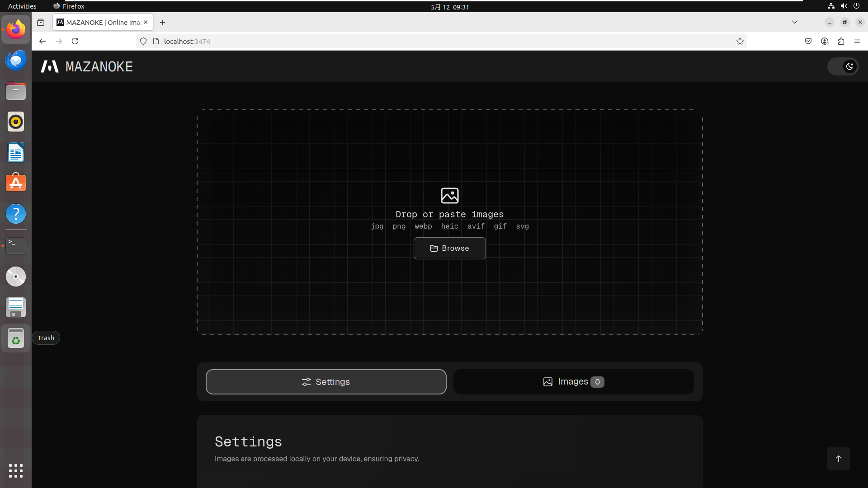Toggle dark mode theme switch
Screen dimensions: 868x488
pos(843,66)
